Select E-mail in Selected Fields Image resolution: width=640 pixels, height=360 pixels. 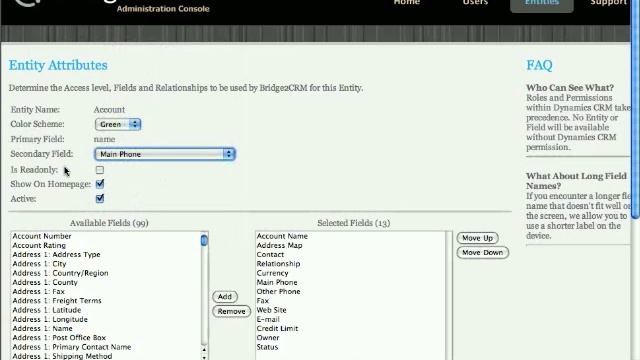click(x=351, y=320)
